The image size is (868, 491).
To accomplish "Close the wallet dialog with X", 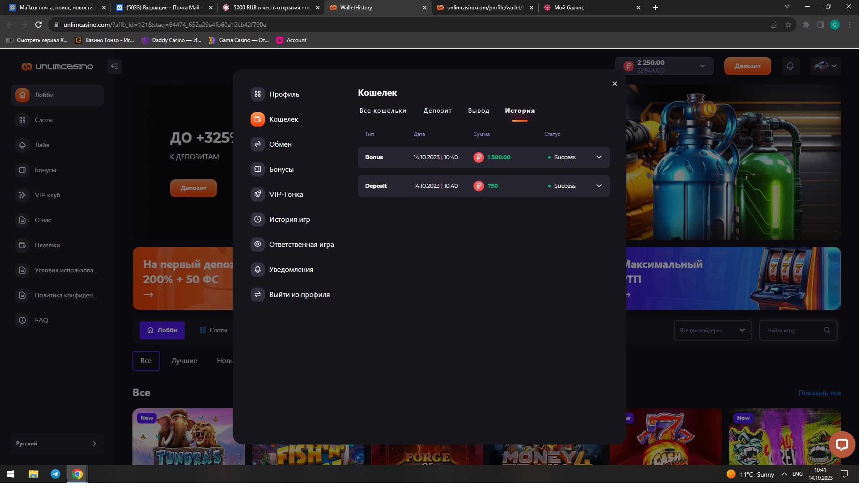I will click(615, 84).
